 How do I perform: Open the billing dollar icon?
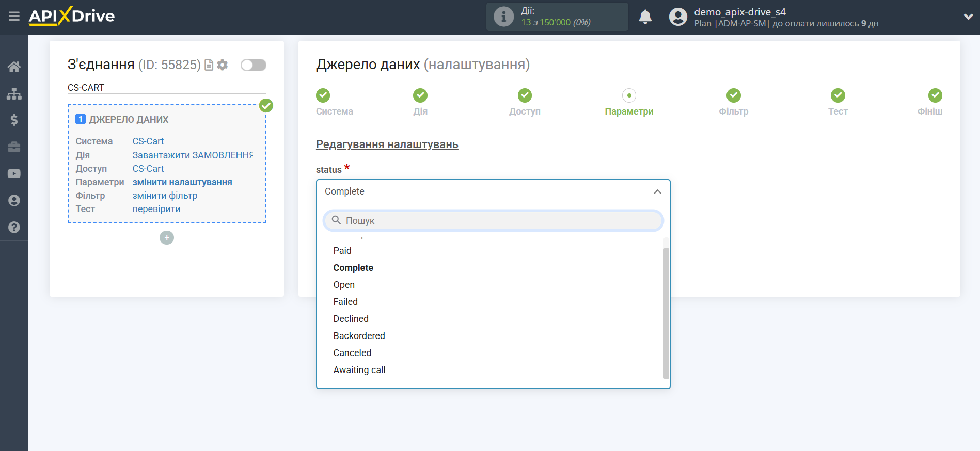click(14, 120)
